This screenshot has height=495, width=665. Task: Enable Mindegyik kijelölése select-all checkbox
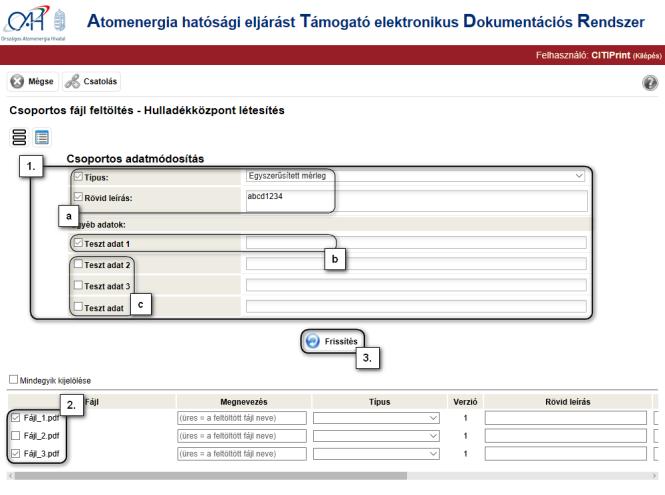coord(14,380)
